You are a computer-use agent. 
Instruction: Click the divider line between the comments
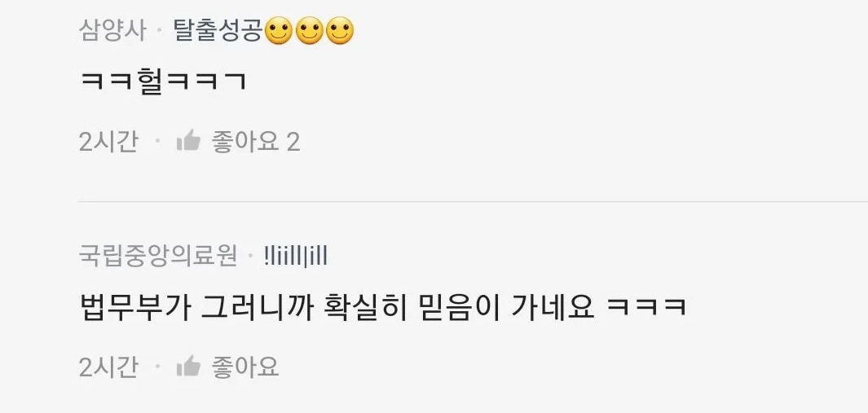coord(473,202)
